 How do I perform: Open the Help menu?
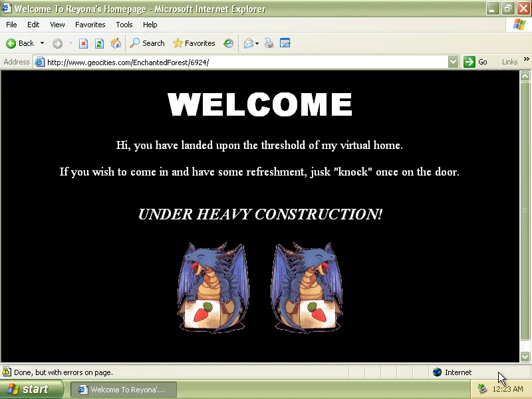[x=150, y=25]
